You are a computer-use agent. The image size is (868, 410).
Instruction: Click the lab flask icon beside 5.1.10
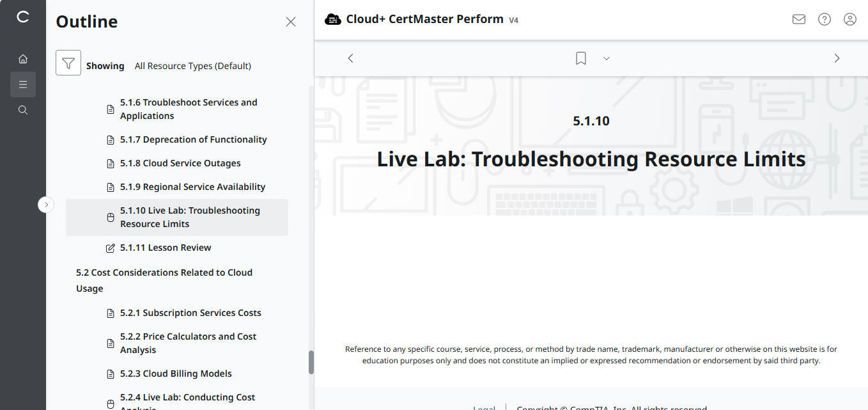[x=109, y=217]
